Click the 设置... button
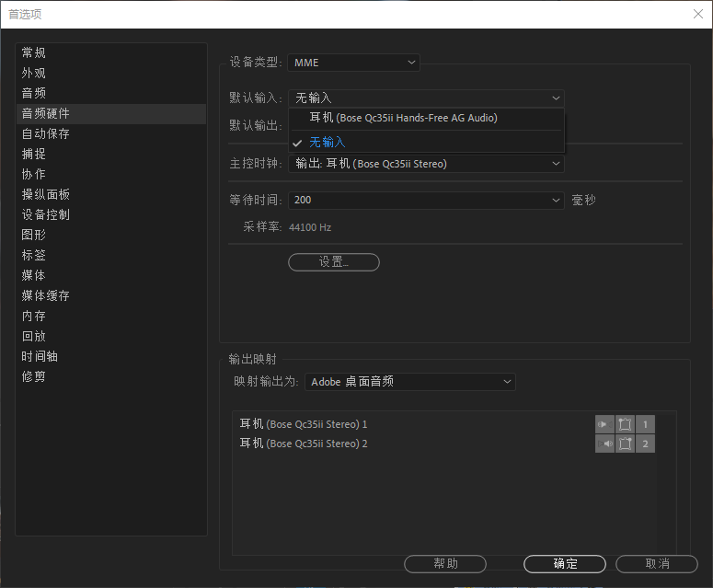This screenshot has height=588, width=713. [x=334, y=262]
